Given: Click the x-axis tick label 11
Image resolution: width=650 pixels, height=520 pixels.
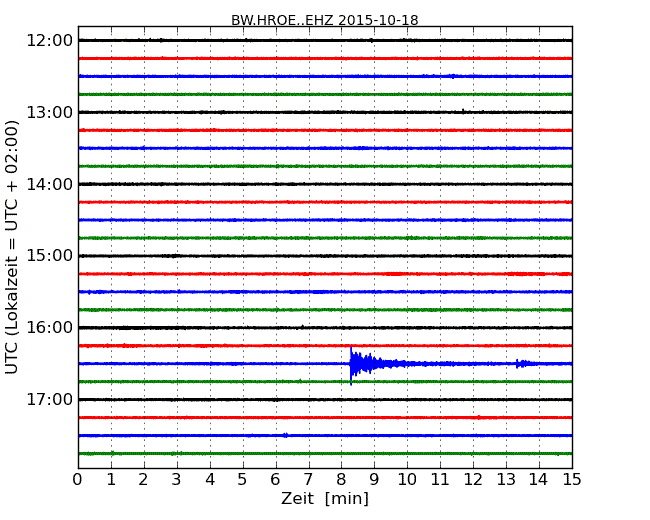Looking at the screenshot, I should [x=440, y=480].
